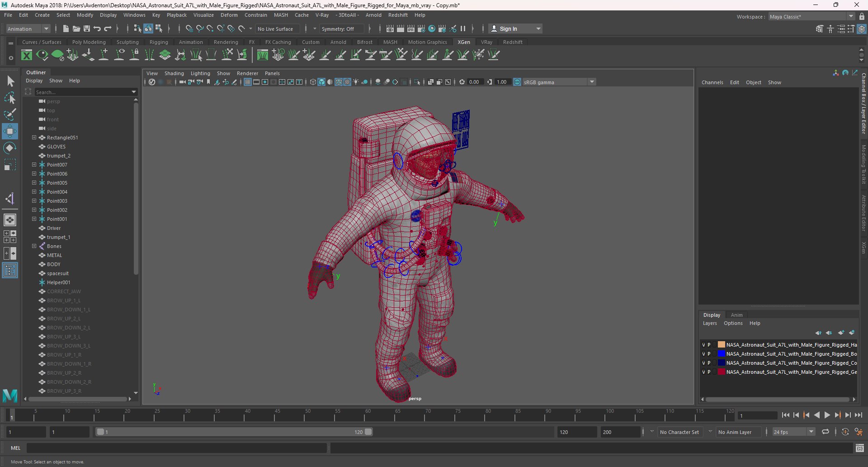
Task: Select the Move tool in the toolbox
Action: [x=9, y=131]
